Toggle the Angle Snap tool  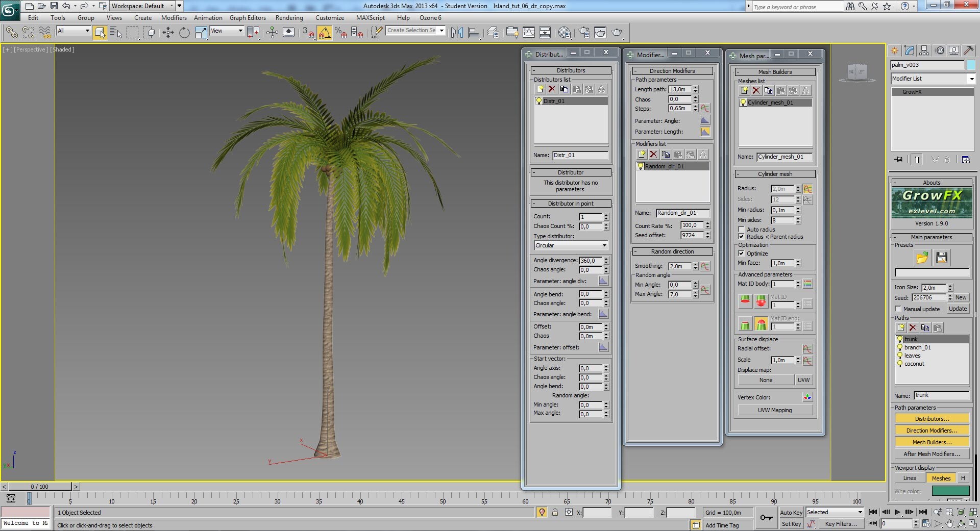tap(324, 33)
